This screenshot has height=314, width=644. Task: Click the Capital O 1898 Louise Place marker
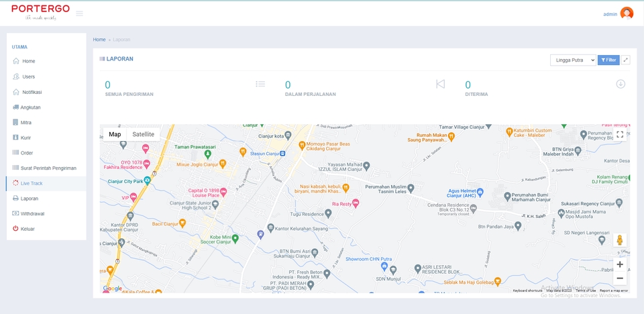[223, 192]
